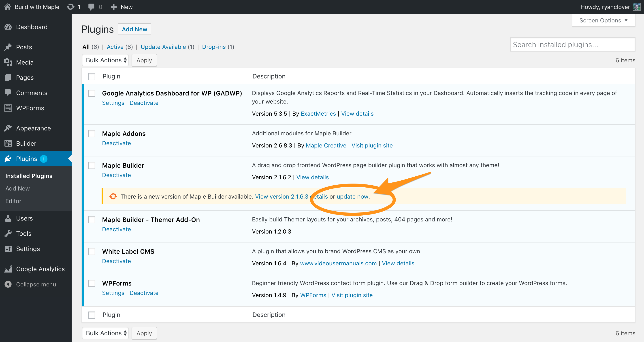Check the Maple Addons plugin checkbox

click(x=92, y=134)
